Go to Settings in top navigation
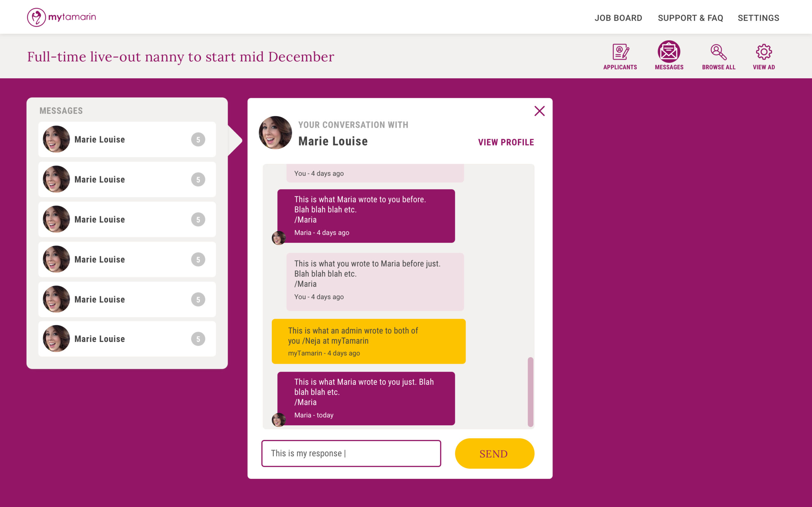Viewport: 812px width, 507px height. coord(758,18)
